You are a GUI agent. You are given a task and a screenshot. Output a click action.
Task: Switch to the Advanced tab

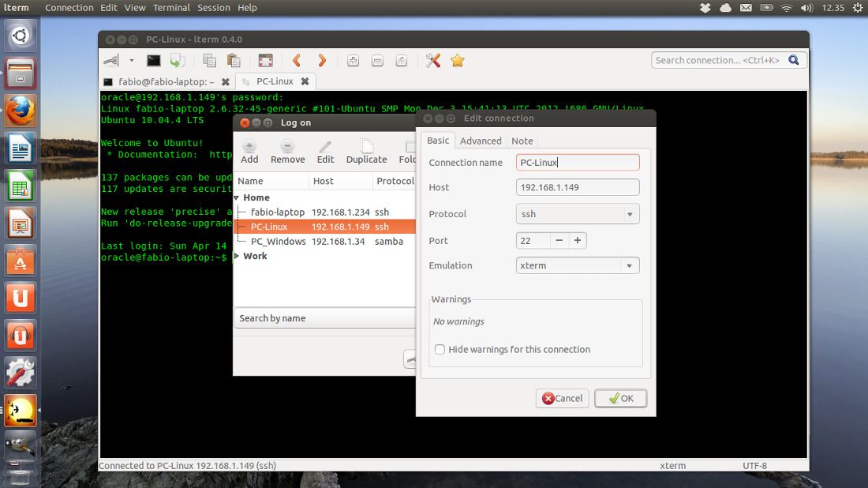point(481,141)
